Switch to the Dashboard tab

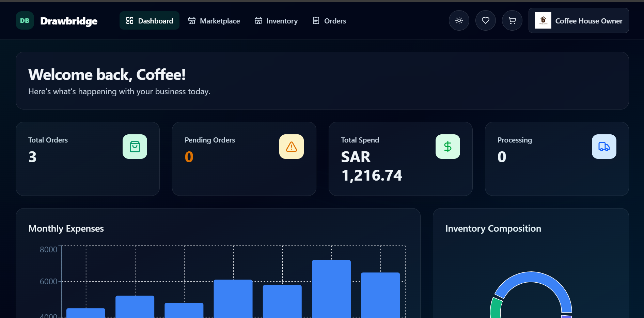150,20
